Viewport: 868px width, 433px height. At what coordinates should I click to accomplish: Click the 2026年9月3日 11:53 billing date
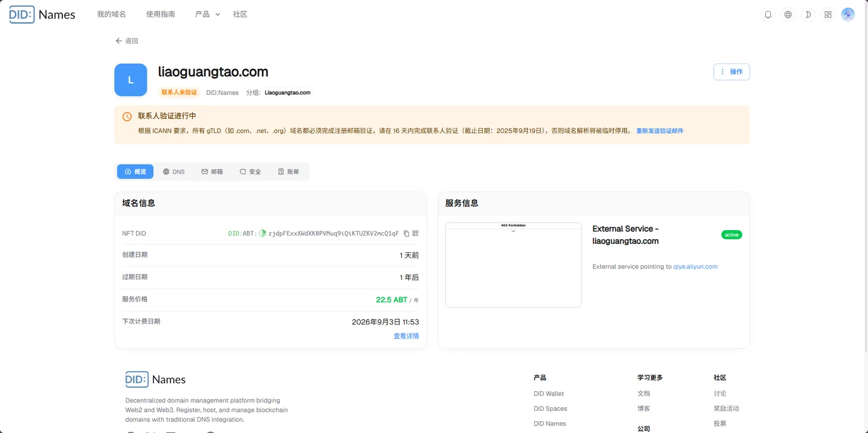[385, 322]
